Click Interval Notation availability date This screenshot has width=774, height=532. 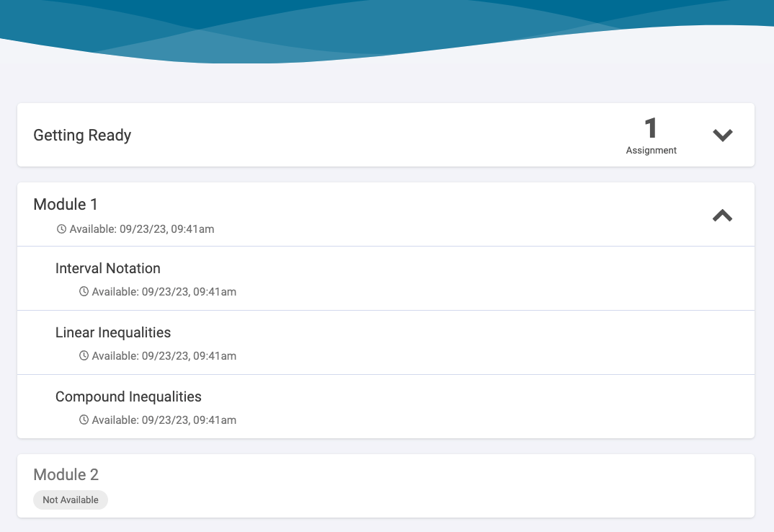[164, 292]
